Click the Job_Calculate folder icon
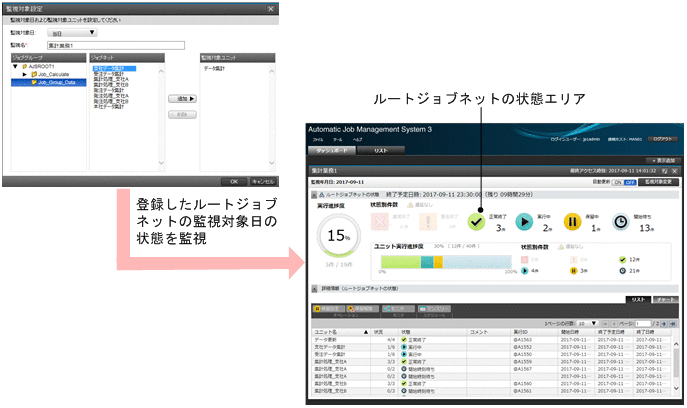 (x=34, y=75)
